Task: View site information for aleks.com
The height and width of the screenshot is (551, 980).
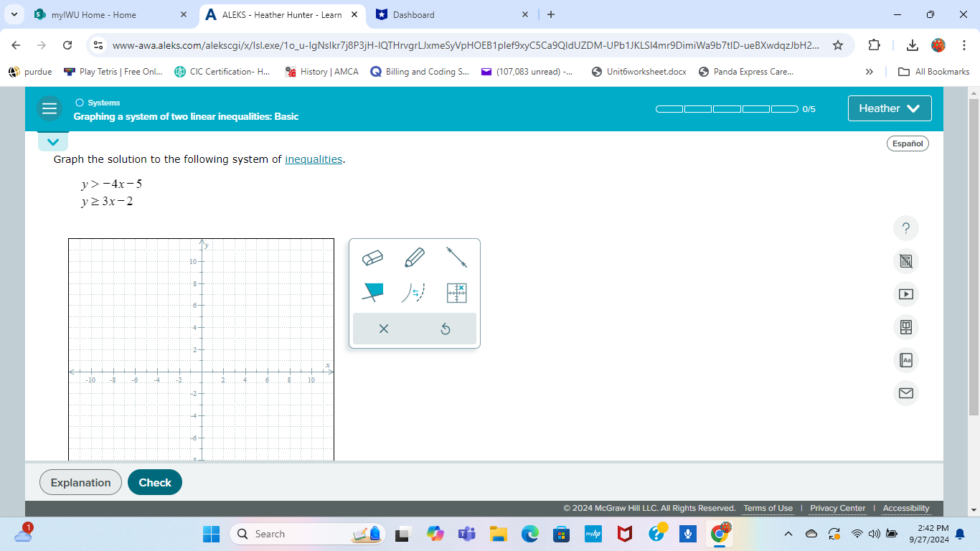Action: [x=99, y=45]
